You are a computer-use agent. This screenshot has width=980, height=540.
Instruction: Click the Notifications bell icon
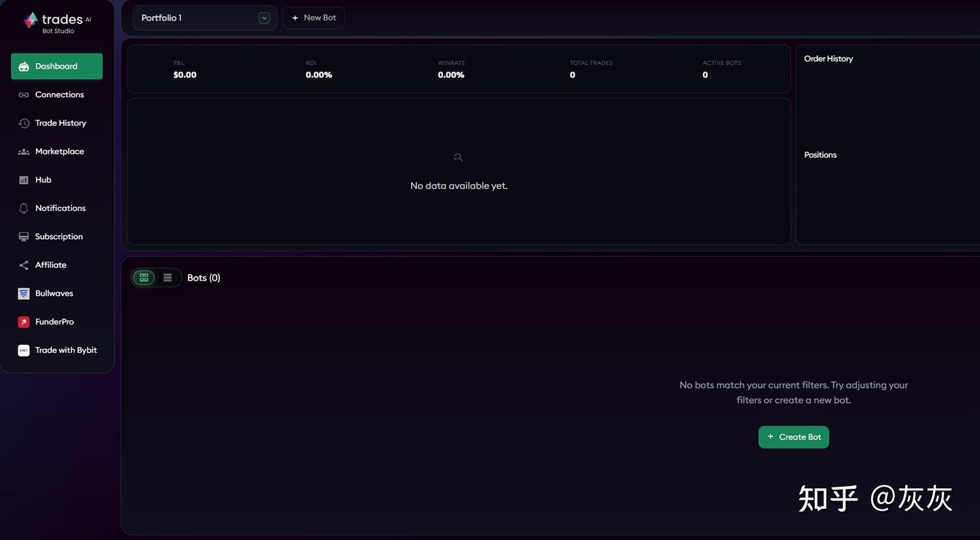click(24, 209)
